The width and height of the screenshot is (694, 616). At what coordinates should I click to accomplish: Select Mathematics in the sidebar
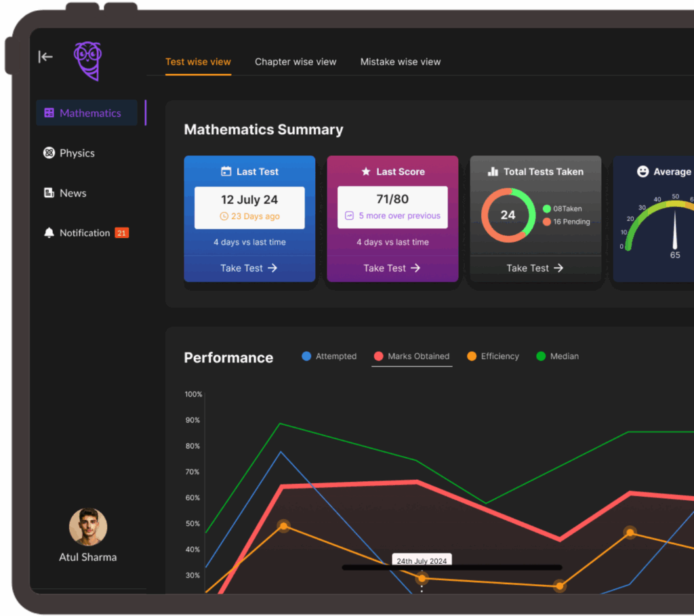pos(87,113)
